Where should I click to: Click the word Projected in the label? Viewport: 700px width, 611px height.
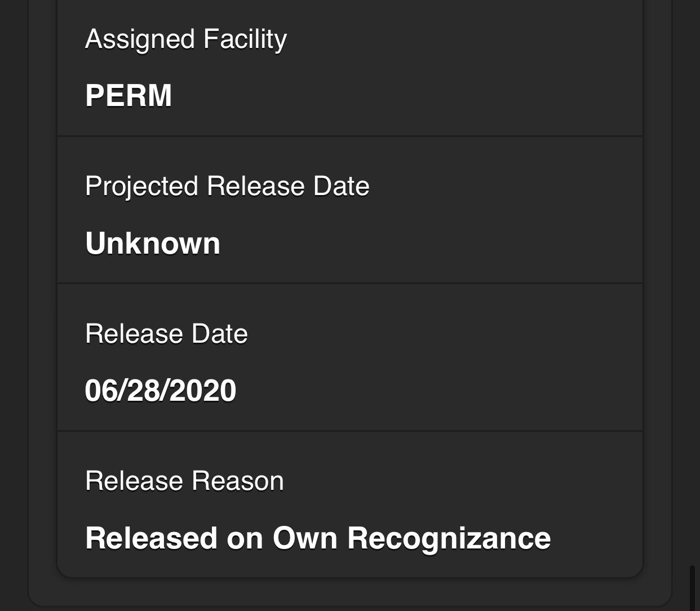pos(141,186)
